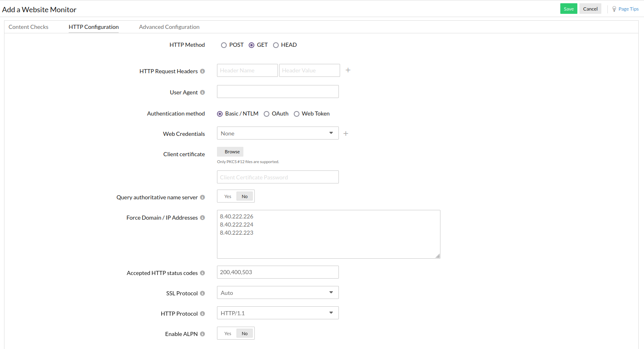
Task: Set Enable ALPN toggle to Yes
Action: [x=228, y=334]
